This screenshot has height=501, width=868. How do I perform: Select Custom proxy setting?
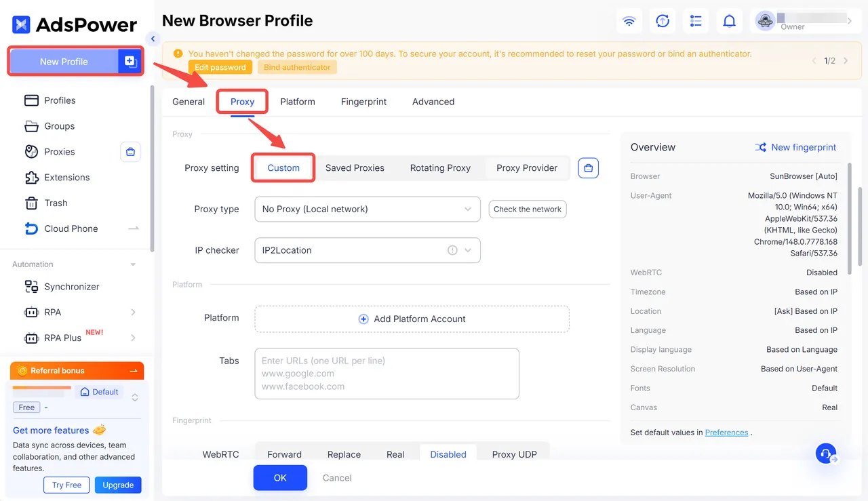click(283, 167)
